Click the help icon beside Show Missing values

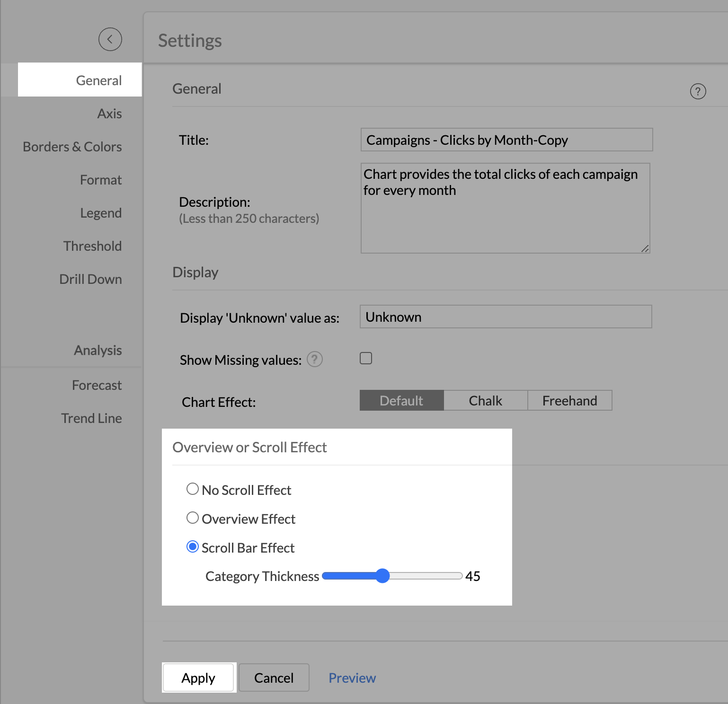315,360
